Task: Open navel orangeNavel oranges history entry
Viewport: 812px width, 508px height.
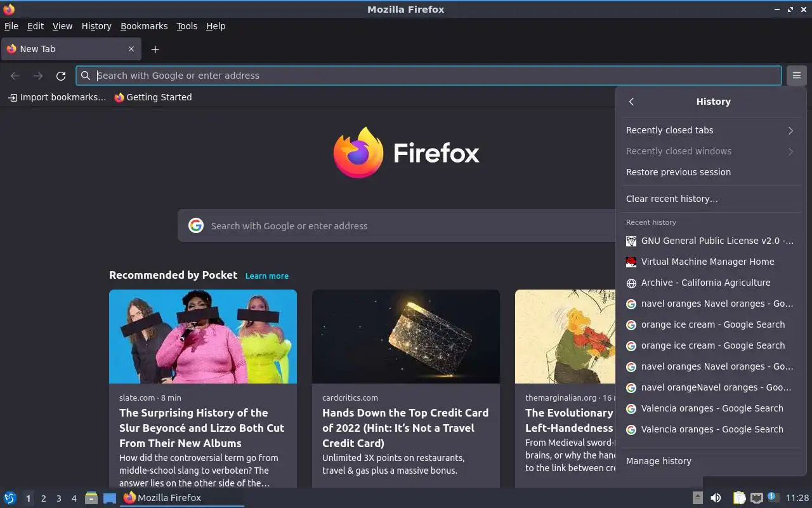Action: point(710,387)
